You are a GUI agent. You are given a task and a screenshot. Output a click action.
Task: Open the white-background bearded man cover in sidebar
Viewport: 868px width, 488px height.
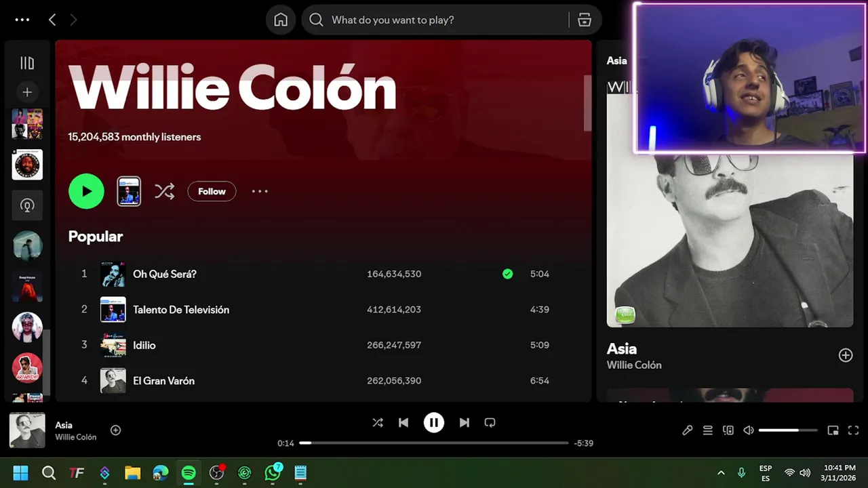(27, 165)
